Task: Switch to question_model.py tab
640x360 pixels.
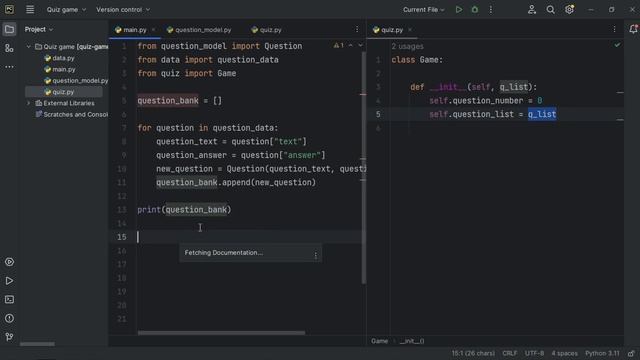Action: 199,30
